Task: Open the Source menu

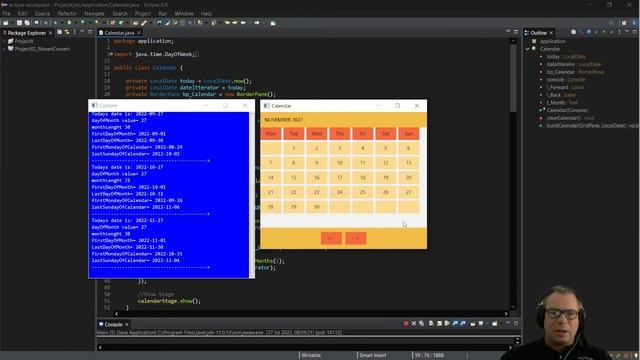Action: point(42,13)
